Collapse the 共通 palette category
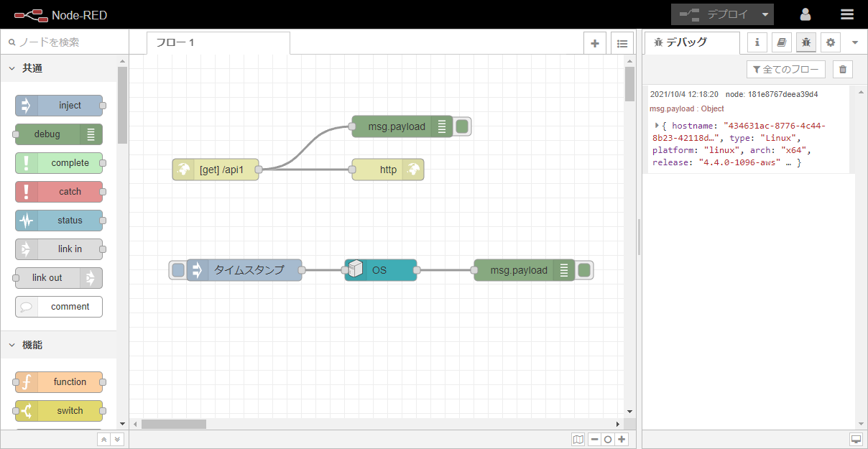The image size is (868, 449). [12, 68]
